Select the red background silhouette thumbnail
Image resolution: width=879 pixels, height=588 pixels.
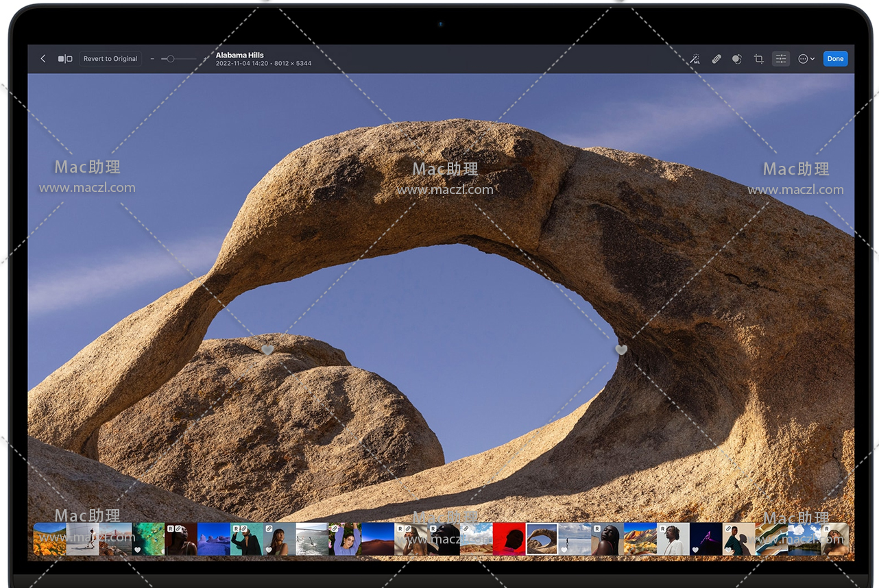click(x=509, y=539)
